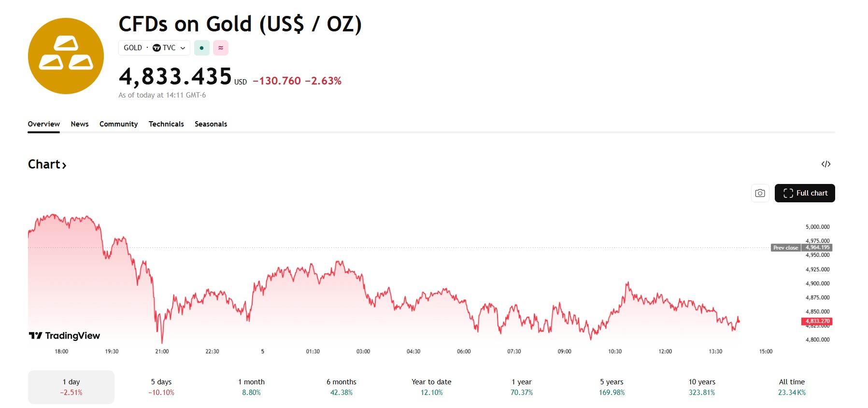Switch to the News tab
The height and width of the screenshot is (408, 868).
[80, 124]
